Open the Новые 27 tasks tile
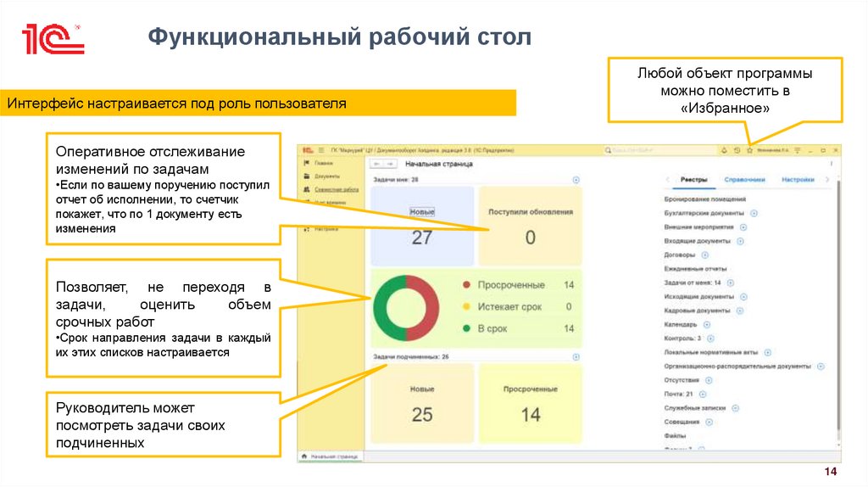 pyautogui.click(x=422, y=226)
